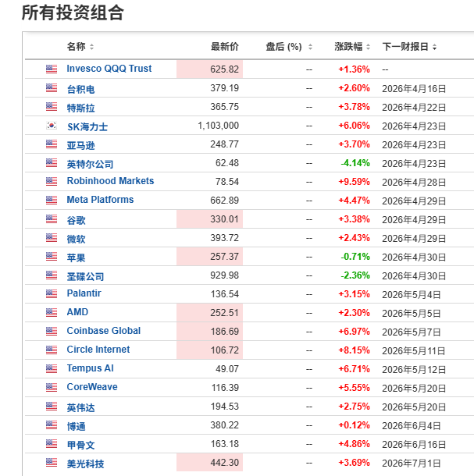The image size is (474, 476).
Task: Open the 英特尔公司 stock link
Action: 91,164
